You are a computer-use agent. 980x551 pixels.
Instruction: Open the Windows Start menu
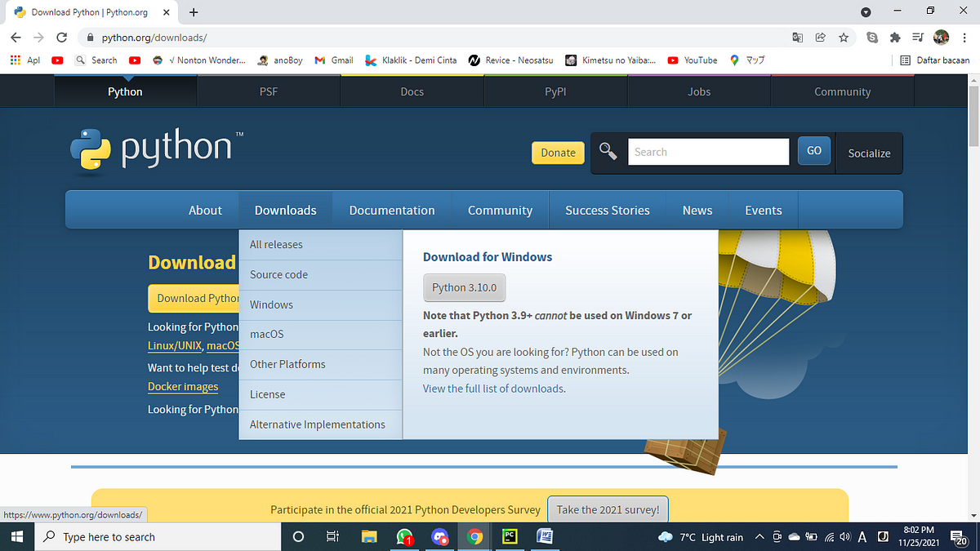[x=16, y=537]
